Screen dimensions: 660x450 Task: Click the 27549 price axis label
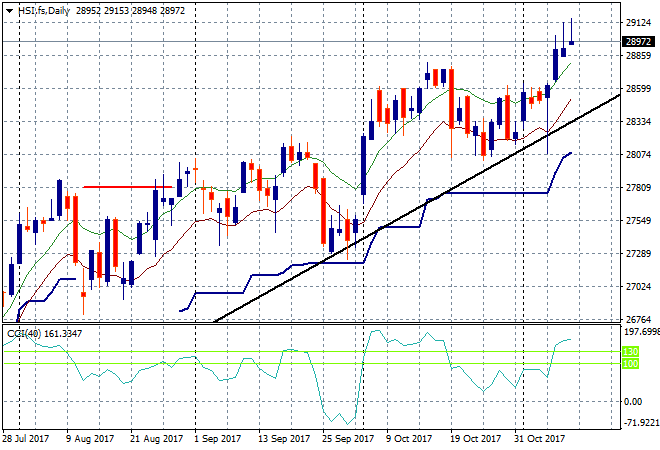click(638, 221)
